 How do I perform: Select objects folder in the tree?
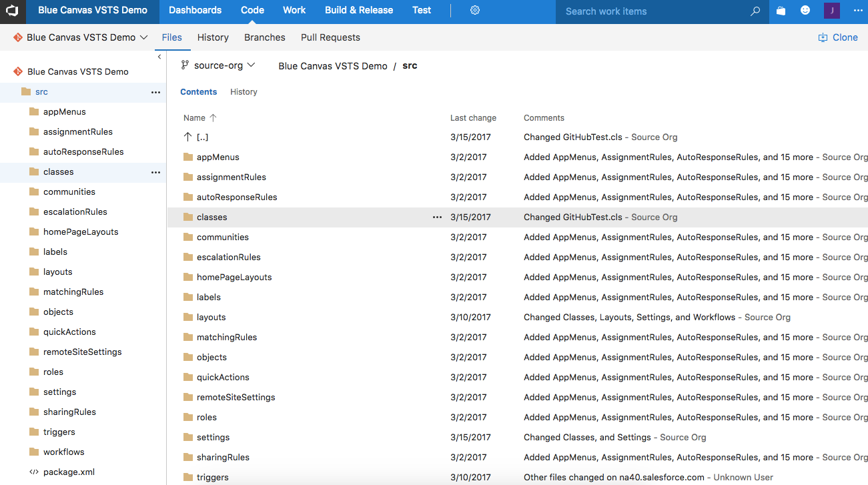(59, 312)
